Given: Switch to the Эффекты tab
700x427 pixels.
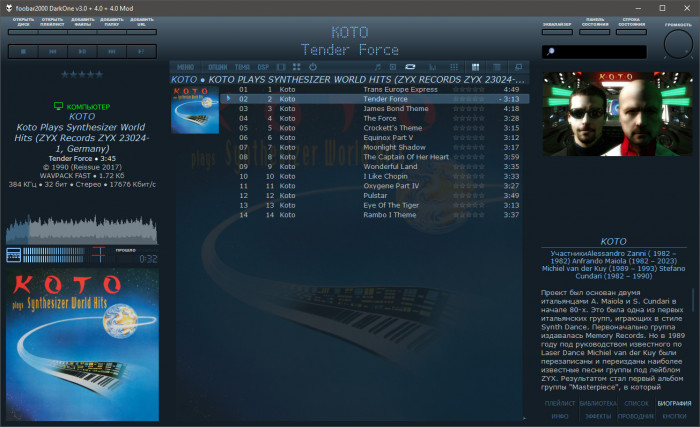Looking at the screenshot, I should pyautogui.click(x=598, y=416).
